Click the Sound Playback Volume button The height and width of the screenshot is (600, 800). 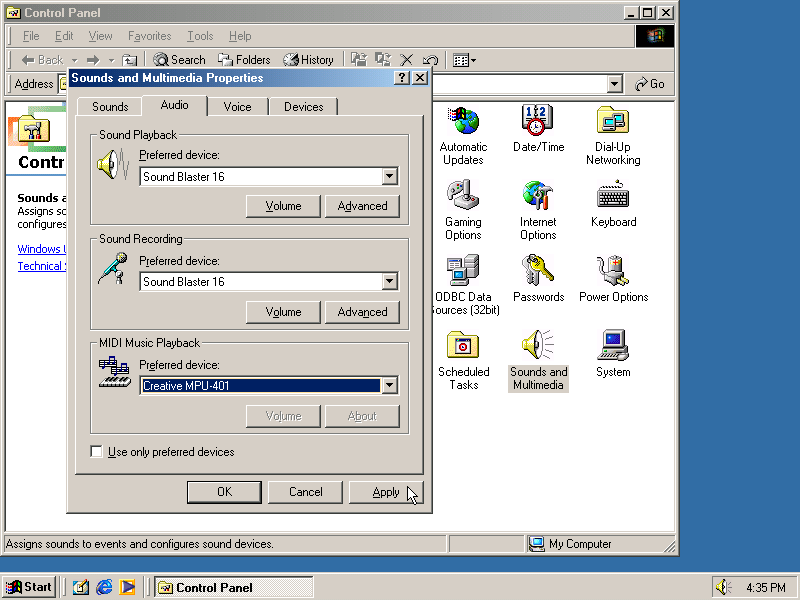click(283, 206)
